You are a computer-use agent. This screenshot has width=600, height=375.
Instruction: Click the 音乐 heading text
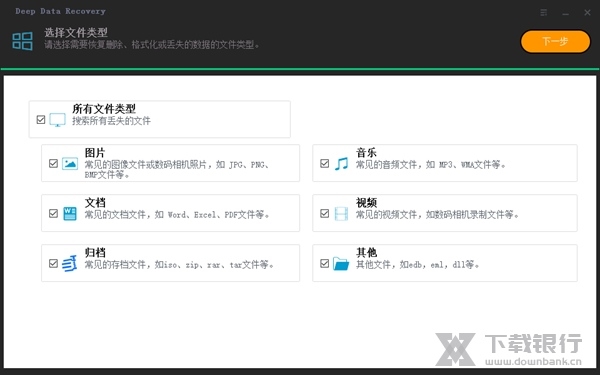point(366,153)
